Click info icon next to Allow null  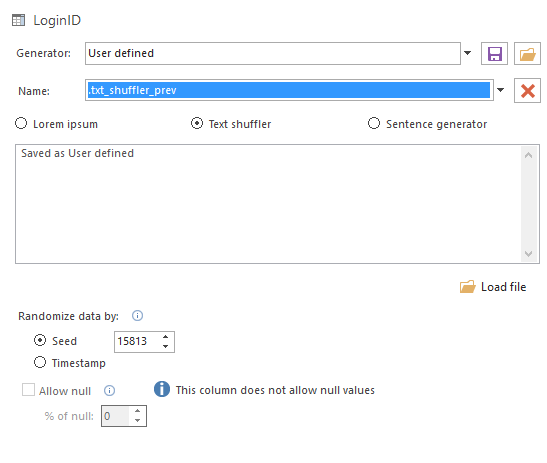click(109, 390)
